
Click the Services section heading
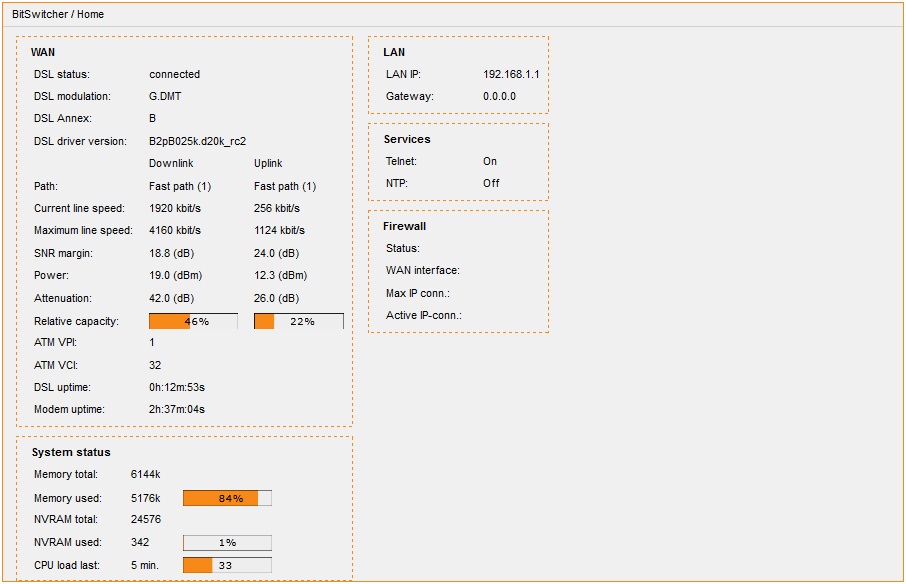[x=407, y=139]
